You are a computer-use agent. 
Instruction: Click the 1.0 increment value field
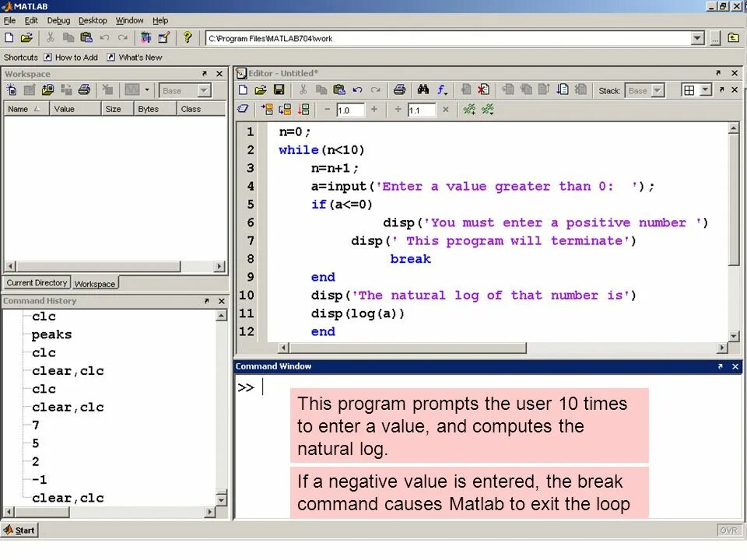tap(350, 110)
